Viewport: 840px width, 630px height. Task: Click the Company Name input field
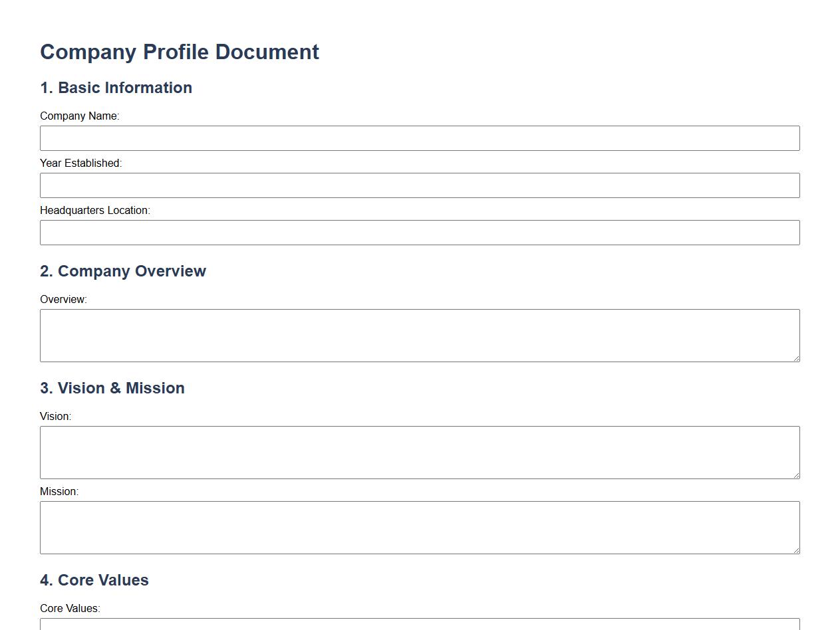pyautogui.click(x=420, y=138)
